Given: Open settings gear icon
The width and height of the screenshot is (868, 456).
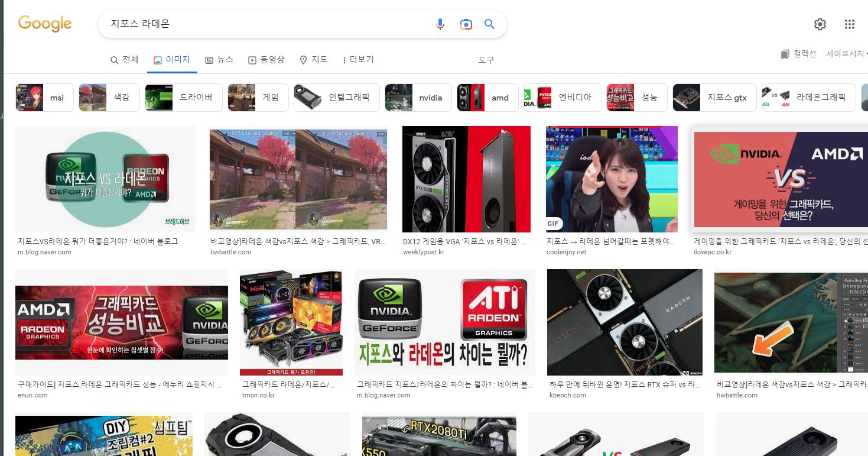Looking at the screenshot, I should [820, 24].
